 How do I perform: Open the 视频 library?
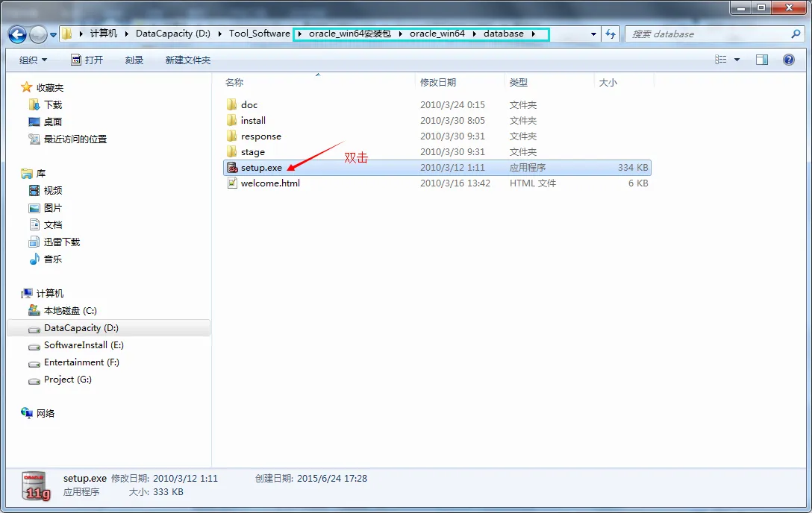pyautogui.click(x=53, y=191)
